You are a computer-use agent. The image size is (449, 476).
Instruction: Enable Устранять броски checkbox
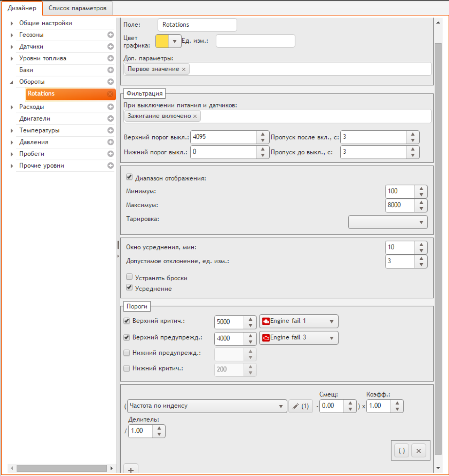pos(129,277)
